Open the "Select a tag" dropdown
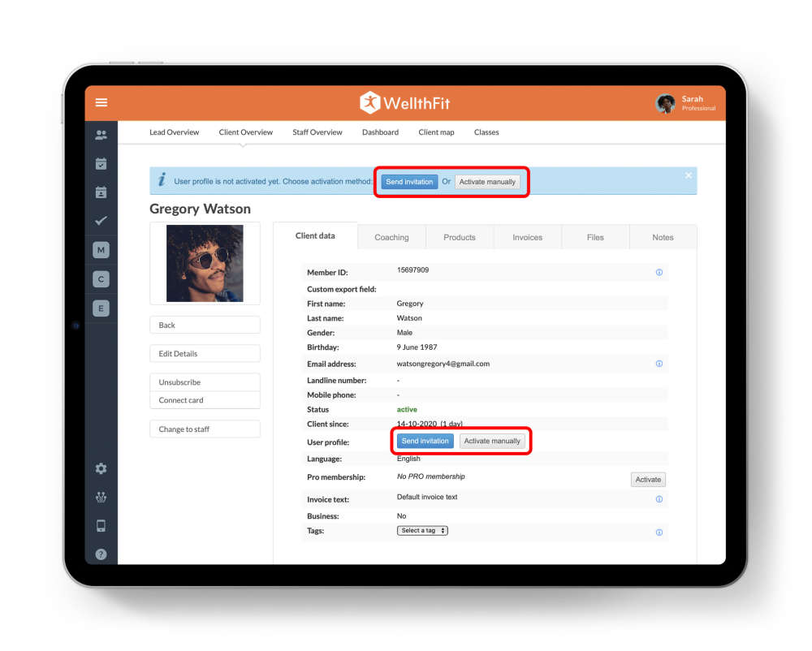This screenshot has width=812, height=651. tap(422, 529)
